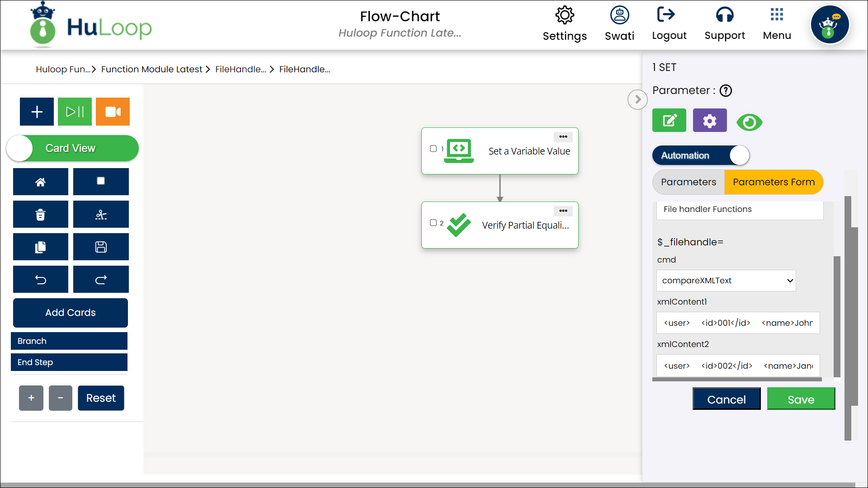This screenshot has height=488, width=868.
Task: Click the purple gear settings icon
Action: 710,120
